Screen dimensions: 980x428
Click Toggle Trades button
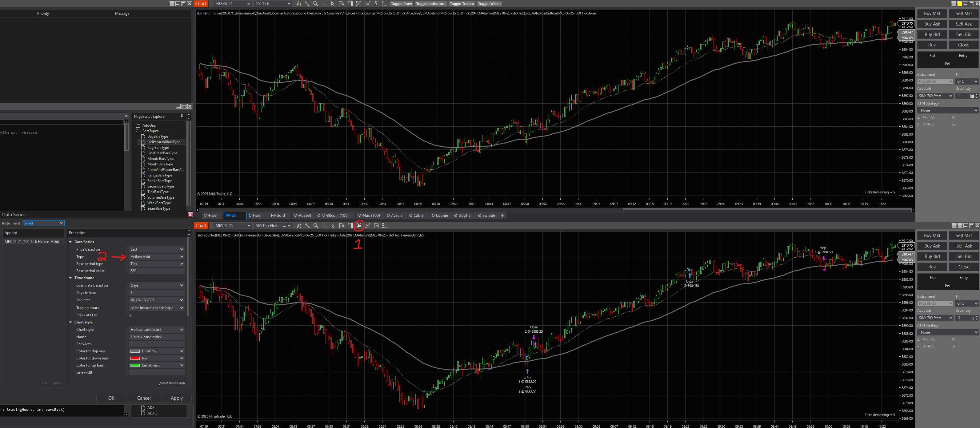[462, 4]
